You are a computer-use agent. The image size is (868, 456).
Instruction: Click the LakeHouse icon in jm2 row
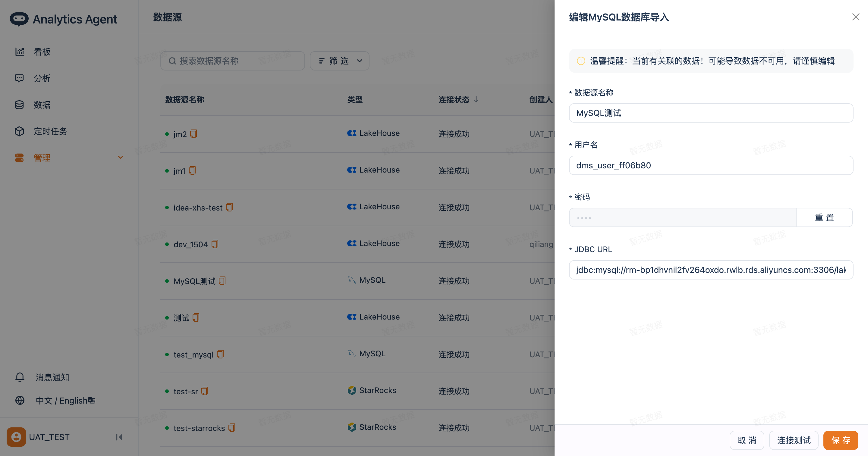[352, 133]
